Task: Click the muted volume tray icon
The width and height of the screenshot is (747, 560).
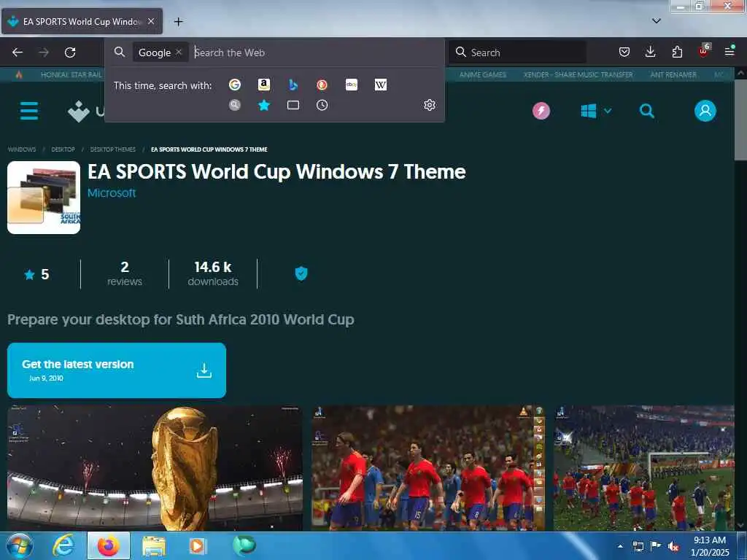Action: tap(673, 547)
